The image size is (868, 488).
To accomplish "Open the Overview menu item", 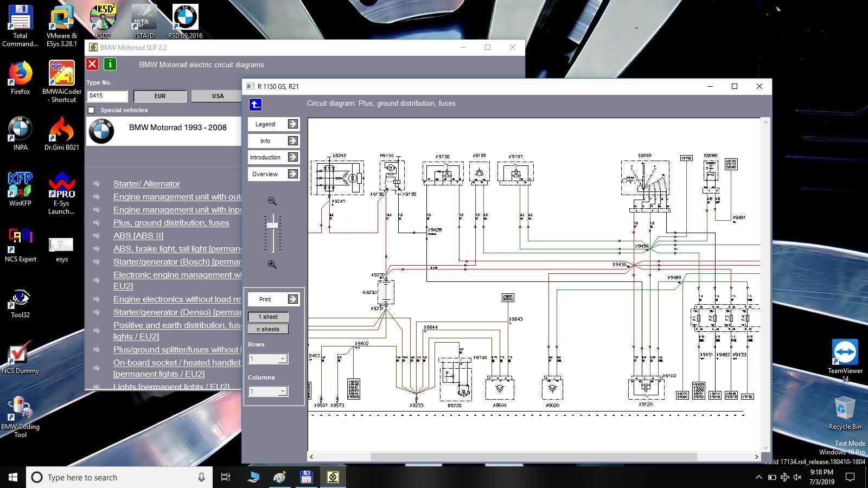I will point(265,174).
